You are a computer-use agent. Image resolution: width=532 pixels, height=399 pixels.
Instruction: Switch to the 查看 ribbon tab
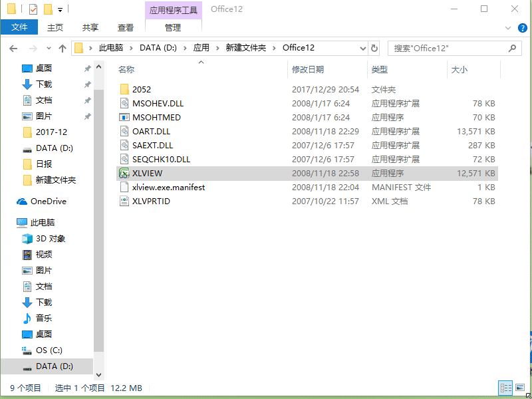126,27
